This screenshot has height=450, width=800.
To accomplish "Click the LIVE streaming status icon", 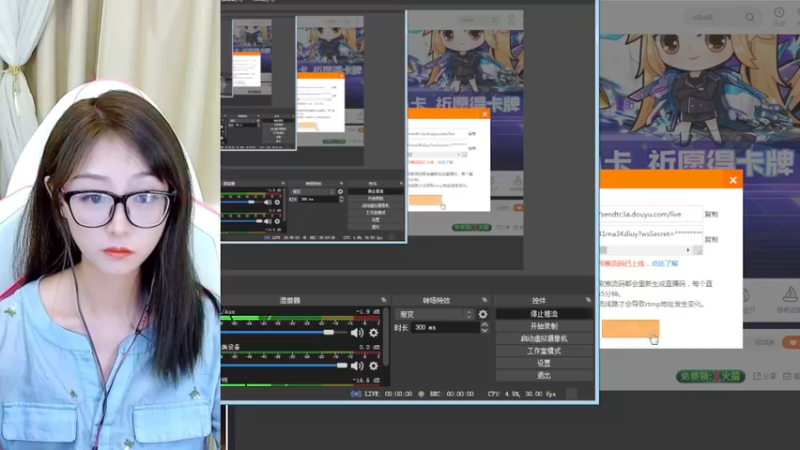I will [356, 394].
